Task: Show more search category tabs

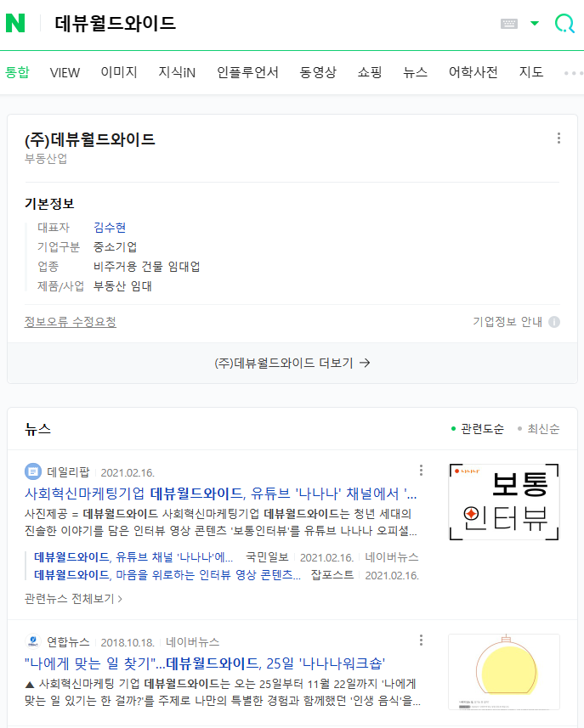Action: point(572,73)
